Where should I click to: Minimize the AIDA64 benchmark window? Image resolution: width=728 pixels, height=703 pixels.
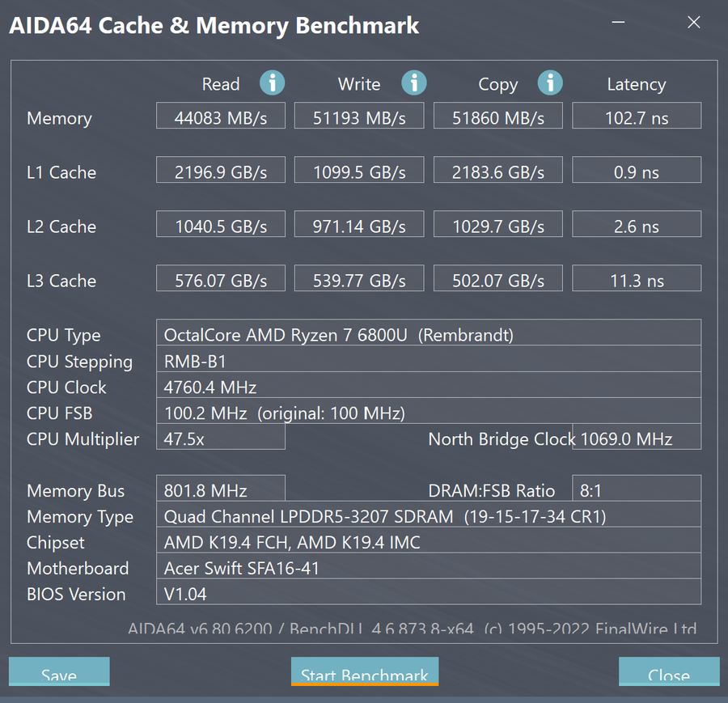(x=618, y=22)
